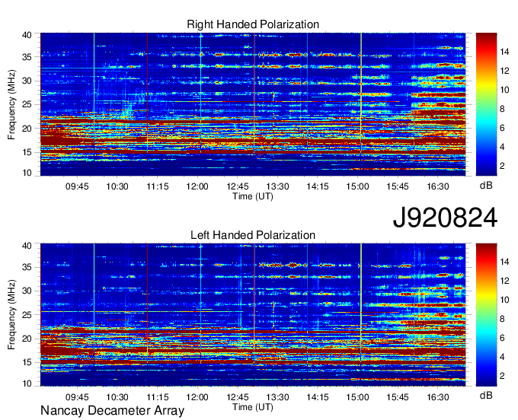This screenshot has width=518, height=420.
Task: Click the Left Handed plot's color bar
Action: pyautogui.click(x=486, y=315)
